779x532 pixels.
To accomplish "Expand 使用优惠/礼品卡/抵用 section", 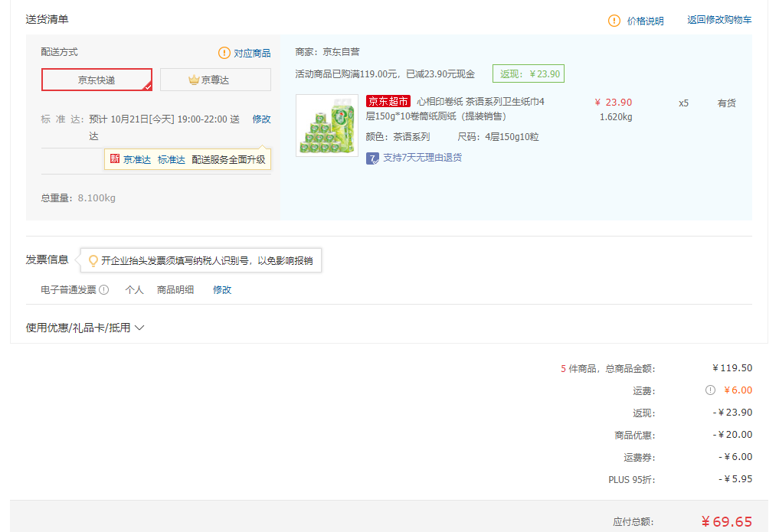I will point(85,328).
